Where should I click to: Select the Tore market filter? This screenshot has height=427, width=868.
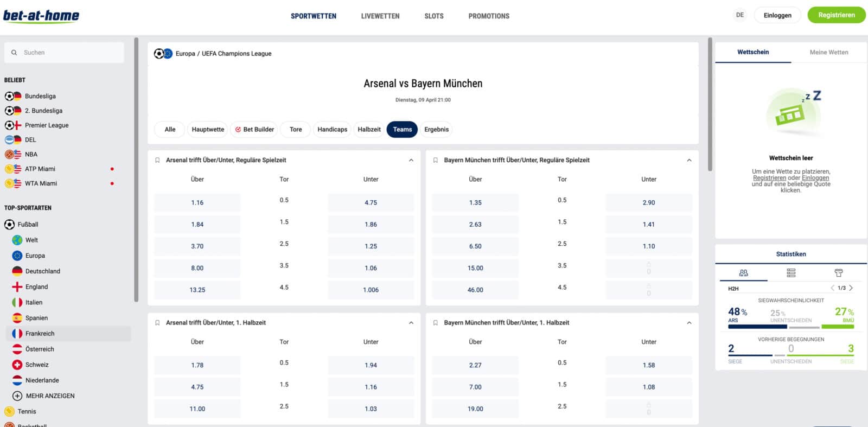pos(296,129)
